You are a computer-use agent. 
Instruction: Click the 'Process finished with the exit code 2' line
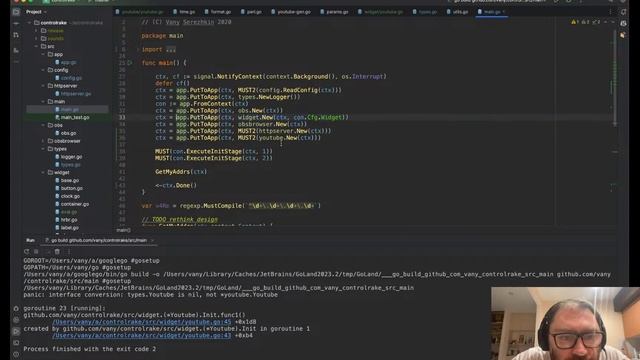pyautogui.click(x=89, y=349)
